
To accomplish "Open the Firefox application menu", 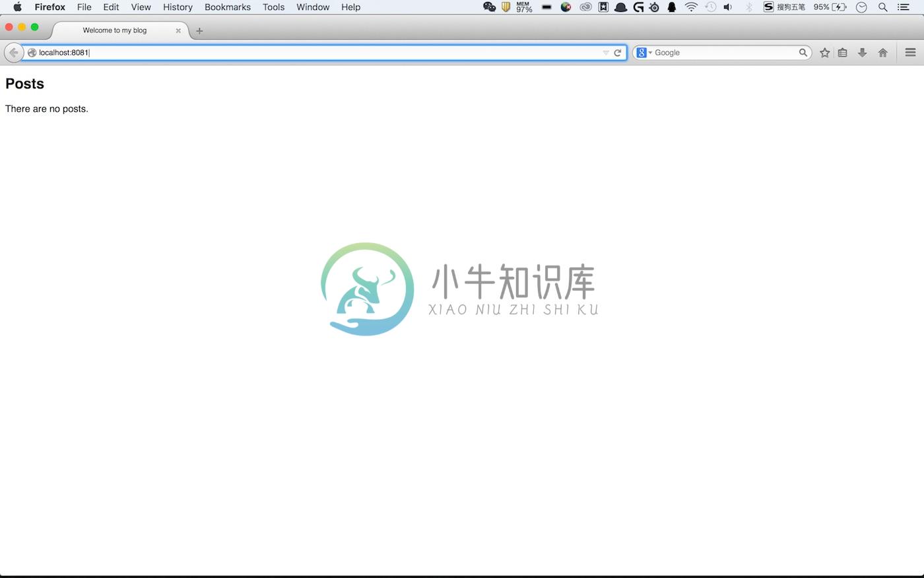I will coord(50,7).
